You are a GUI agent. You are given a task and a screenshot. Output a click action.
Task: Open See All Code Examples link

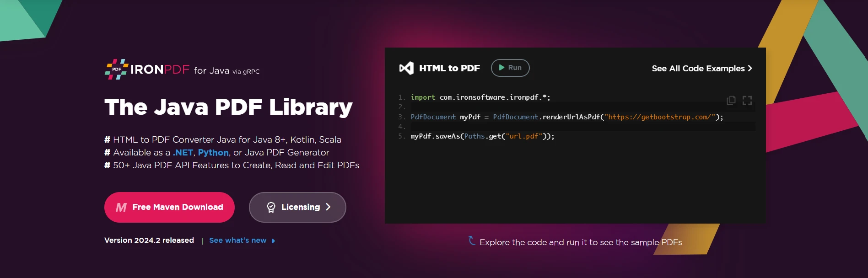(702, 68)
